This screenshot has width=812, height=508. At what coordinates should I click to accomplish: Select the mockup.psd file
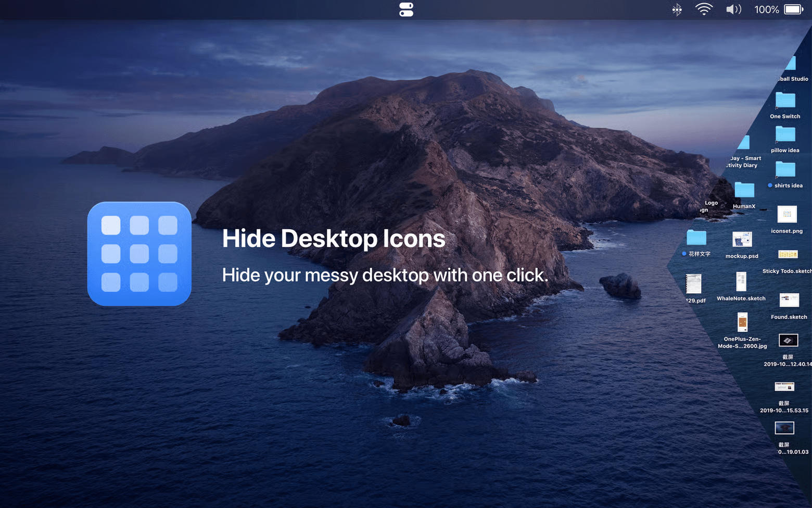pos(742,240)
